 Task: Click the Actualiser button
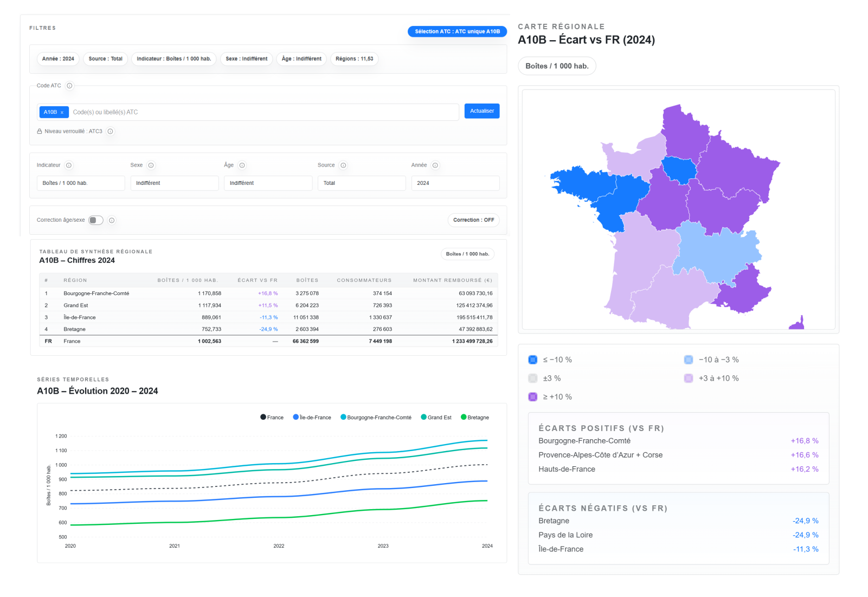(x=482, y=111)
